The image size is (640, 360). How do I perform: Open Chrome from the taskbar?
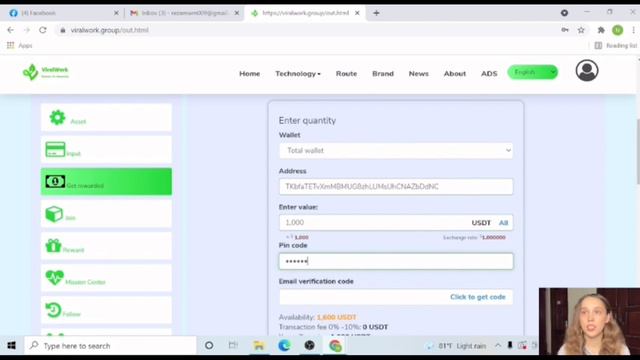click(336, 346)
